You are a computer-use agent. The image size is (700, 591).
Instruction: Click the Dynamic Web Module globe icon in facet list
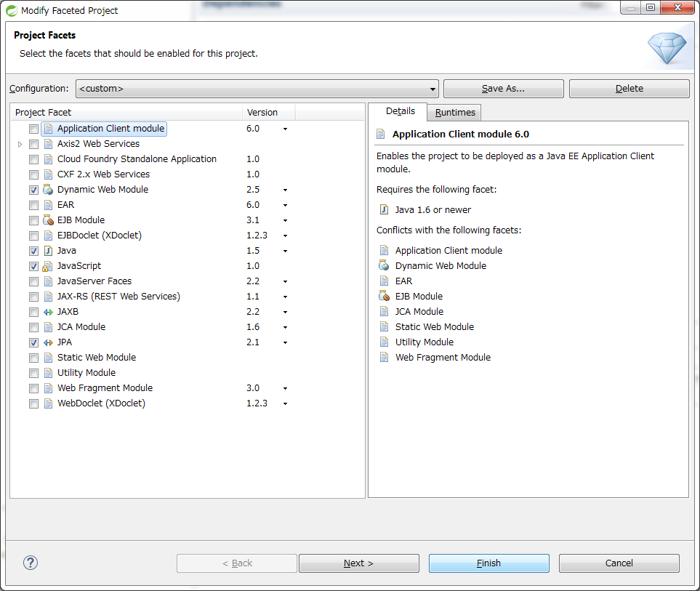[x=48, y=190]
